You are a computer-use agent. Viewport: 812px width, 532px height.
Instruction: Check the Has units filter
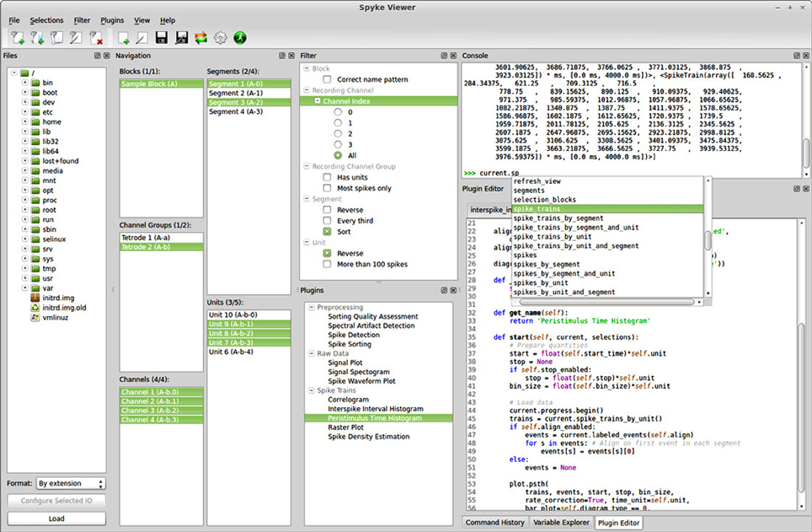328,177
